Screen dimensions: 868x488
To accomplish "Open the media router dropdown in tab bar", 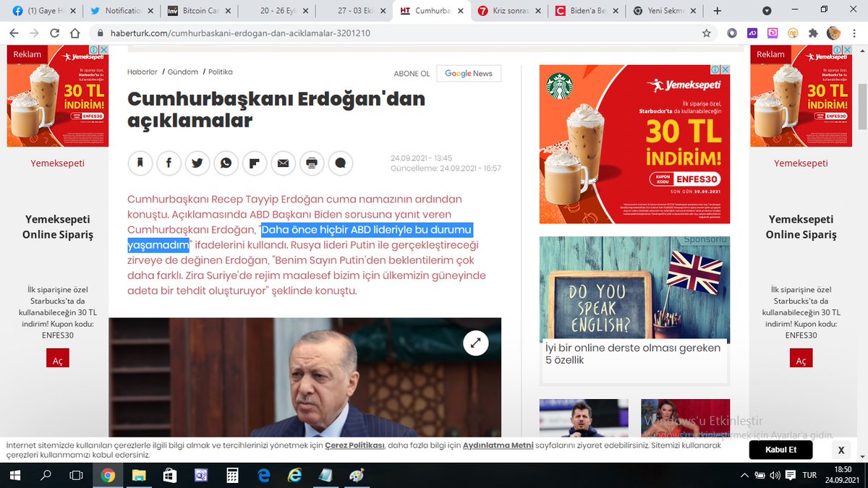I will (767, 11).
